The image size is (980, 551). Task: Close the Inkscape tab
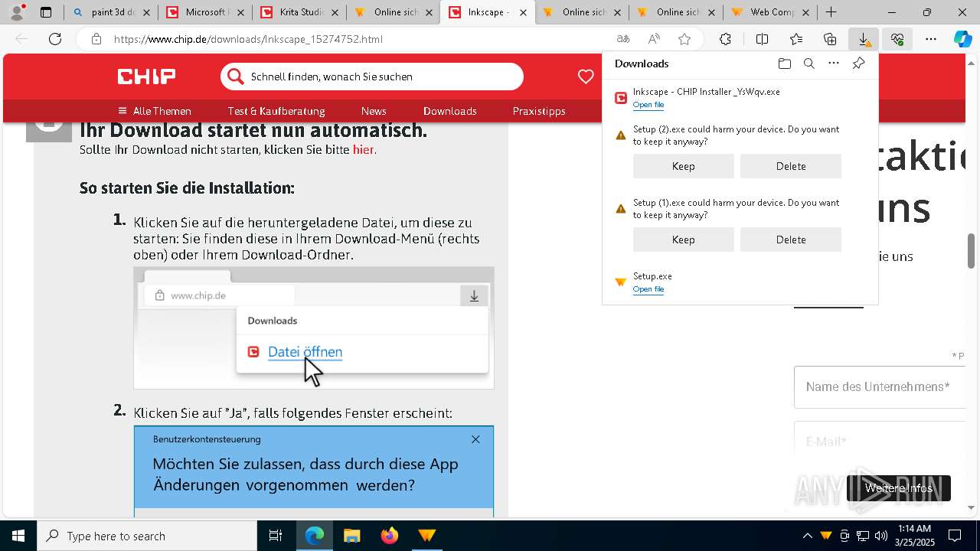click(524, 12)
